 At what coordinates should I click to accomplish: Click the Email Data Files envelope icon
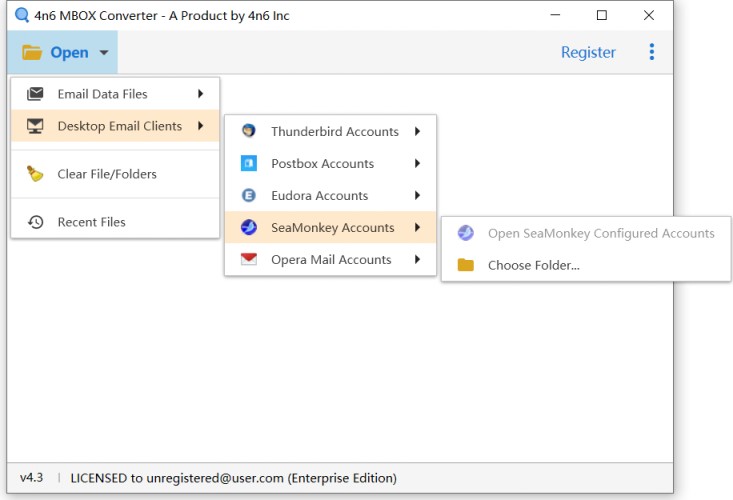click(x=35, y=94)
